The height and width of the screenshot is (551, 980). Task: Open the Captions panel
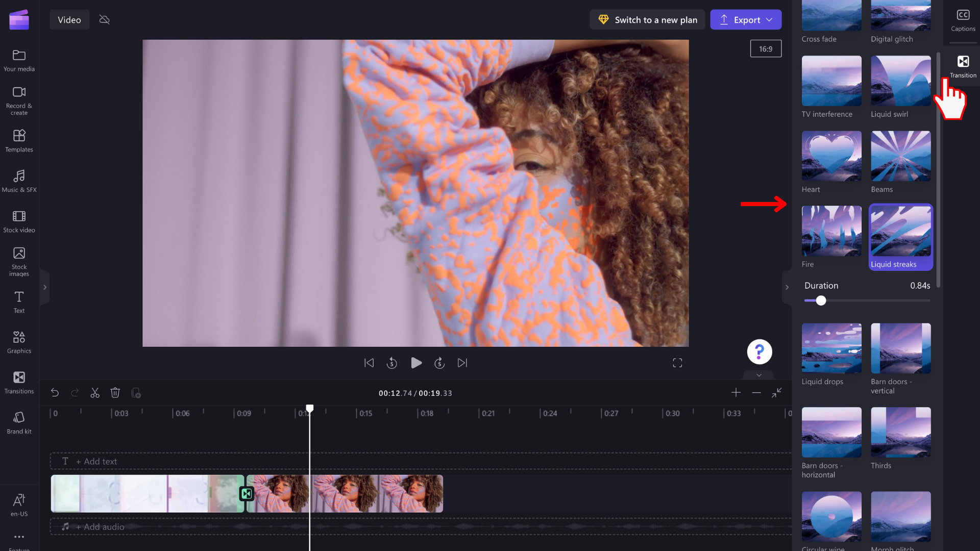point(963,19)
